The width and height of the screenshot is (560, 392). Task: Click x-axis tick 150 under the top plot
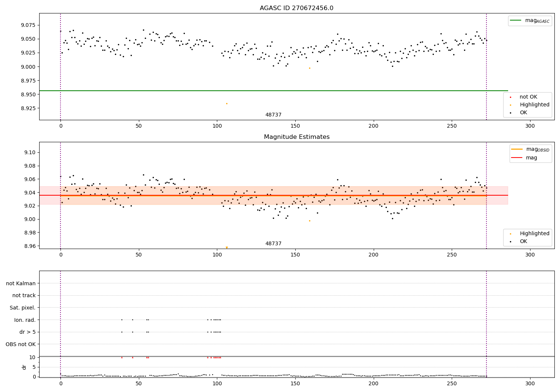(x=295, y=126)
